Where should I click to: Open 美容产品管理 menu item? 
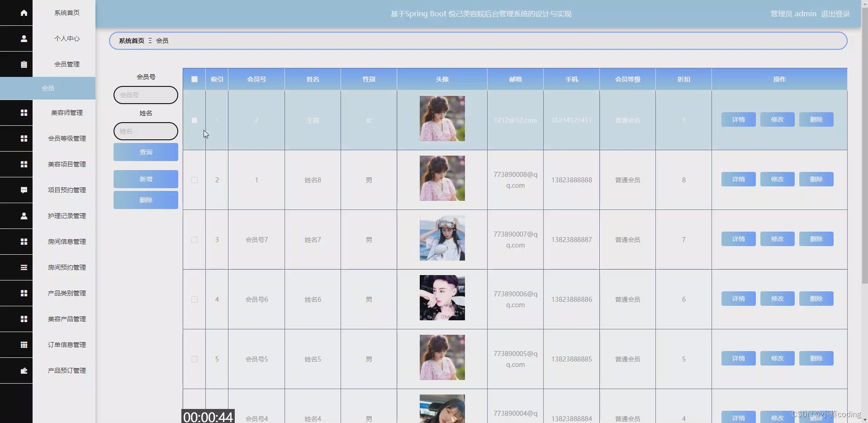pos(67,319)
